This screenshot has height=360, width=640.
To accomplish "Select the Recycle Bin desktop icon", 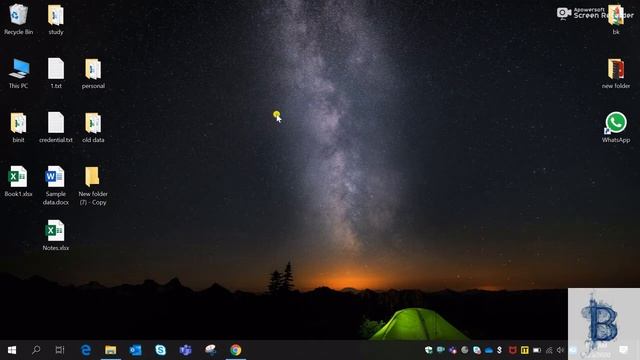I will pos(18,19).
